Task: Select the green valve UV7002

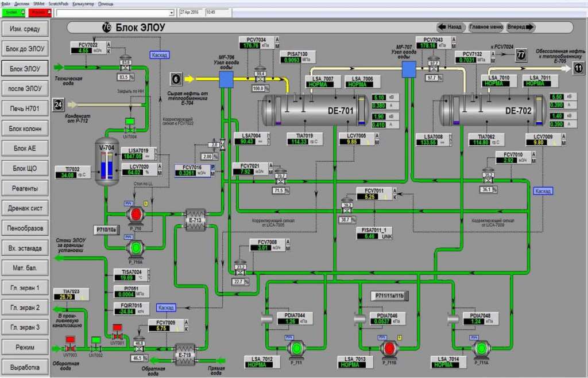Action: click(96, 344)
